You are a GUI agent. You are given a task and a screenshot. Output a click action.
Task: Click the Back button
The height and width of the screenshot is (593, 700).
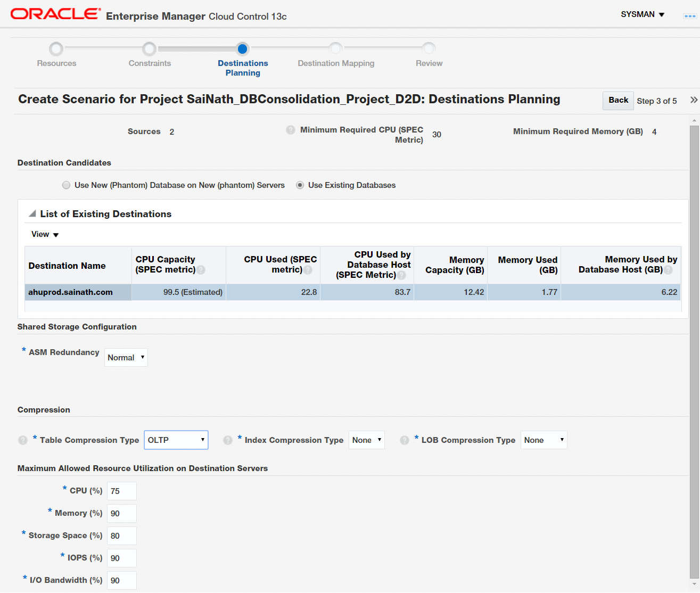pyautogui.click(x=618, y=100)
